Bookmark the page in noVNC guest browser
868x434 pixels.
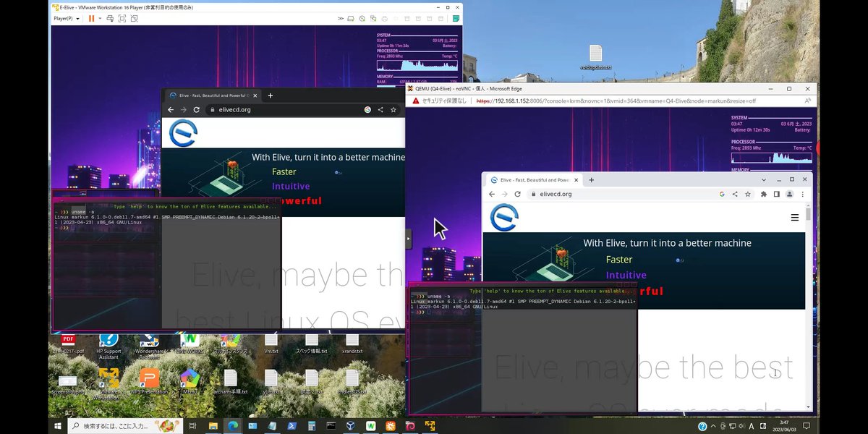pyautogui.click(x=748, y=194)
